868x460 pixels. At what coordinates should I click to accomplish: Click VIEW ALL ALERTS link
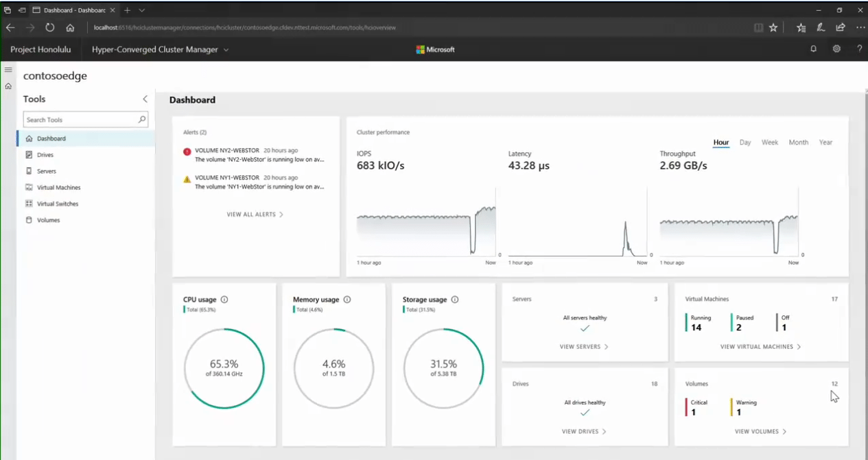click(x=255, y=215)
